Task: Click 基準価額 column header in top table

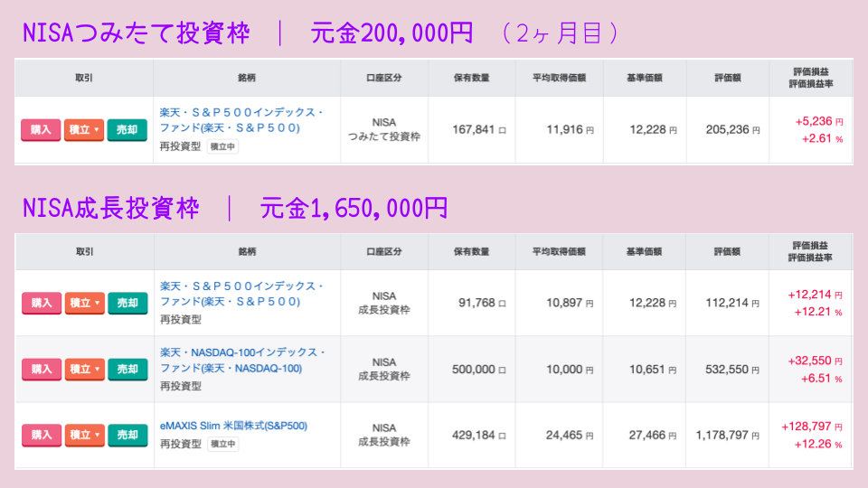Action: point(645,78)
